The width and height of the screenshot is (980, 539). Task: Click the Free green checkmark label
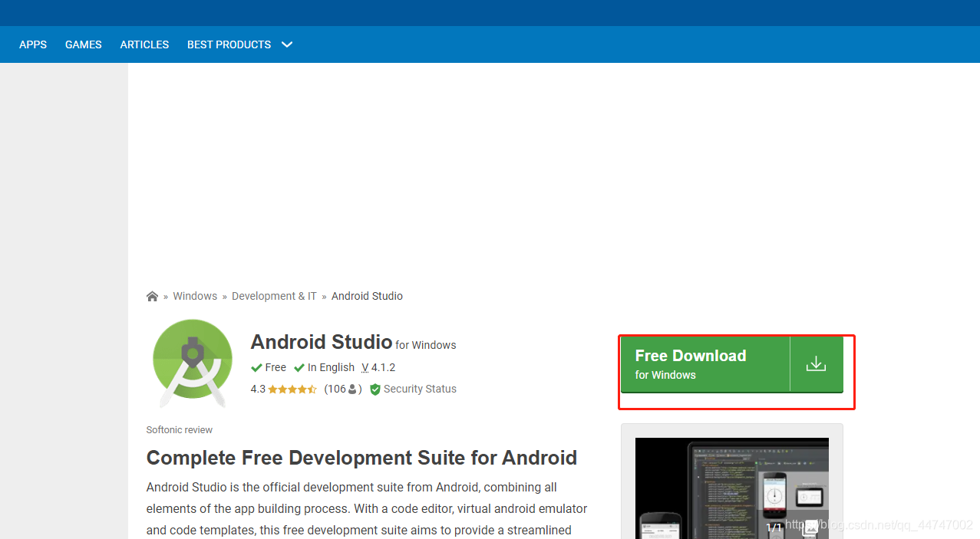point(269,367)
